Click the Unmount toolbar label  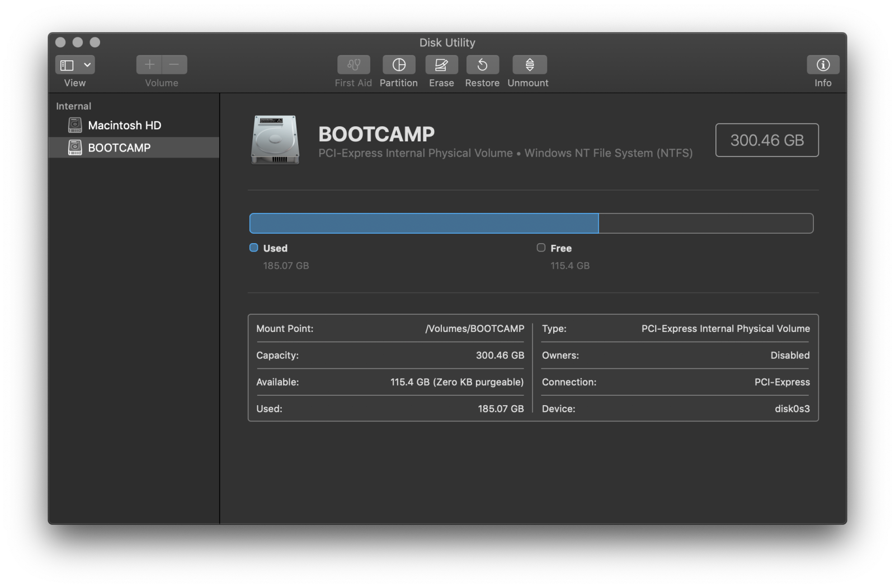528,83
